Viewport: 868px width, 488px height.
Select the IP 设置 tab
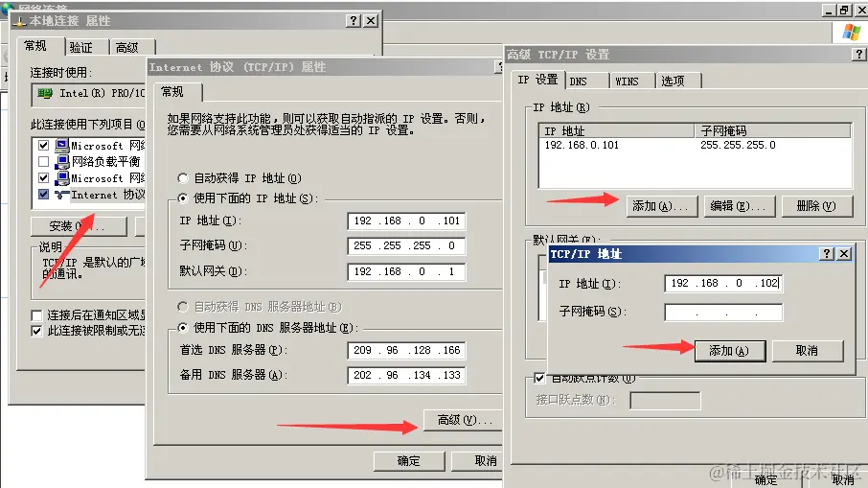point(537,80)
